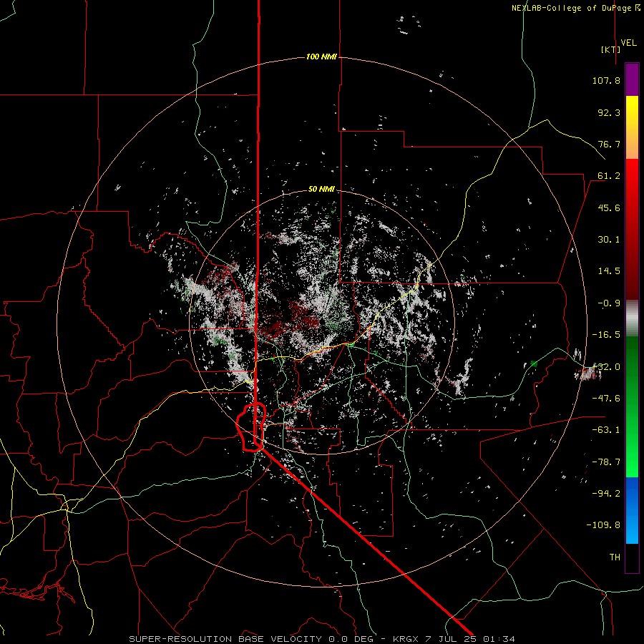Viewport: 644px width, 644px height.
Task: Click the 92.3 legend value
Action: coord(609,112)
